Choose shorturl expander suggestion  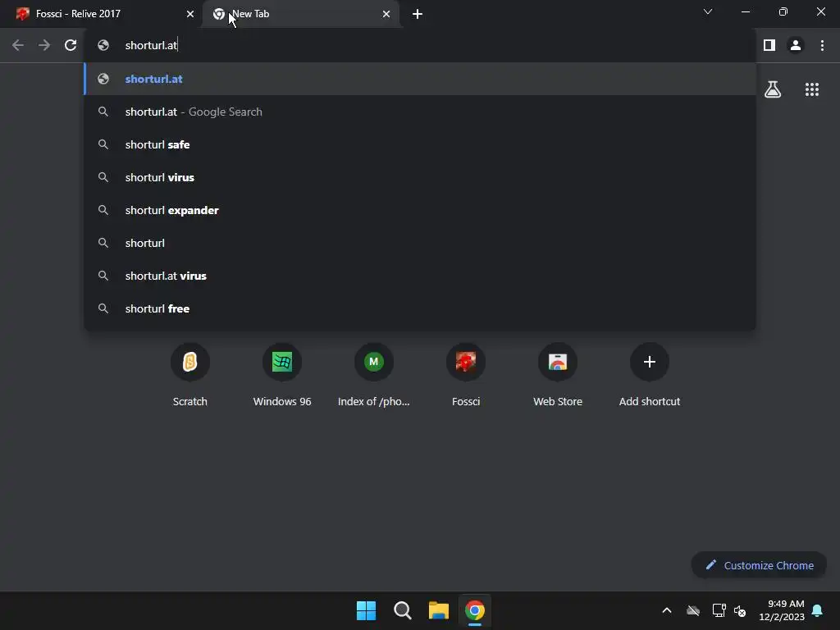click(x=420, y=210)
